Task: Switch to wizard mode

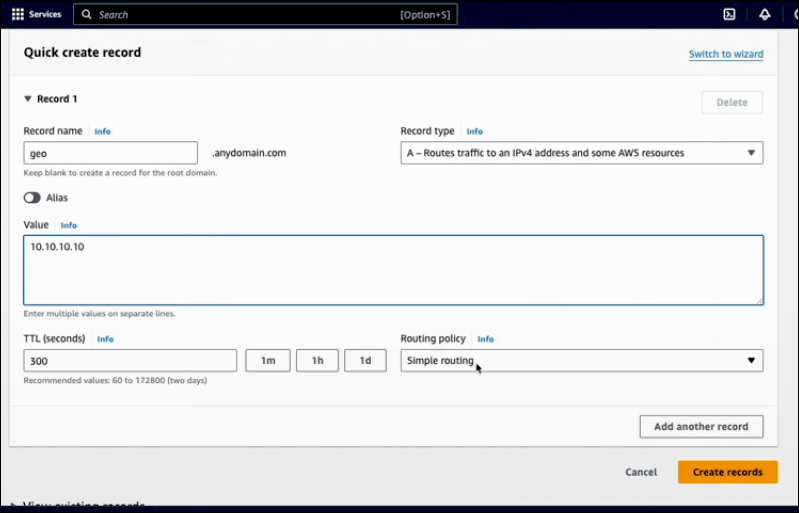Action: point(725,54)
